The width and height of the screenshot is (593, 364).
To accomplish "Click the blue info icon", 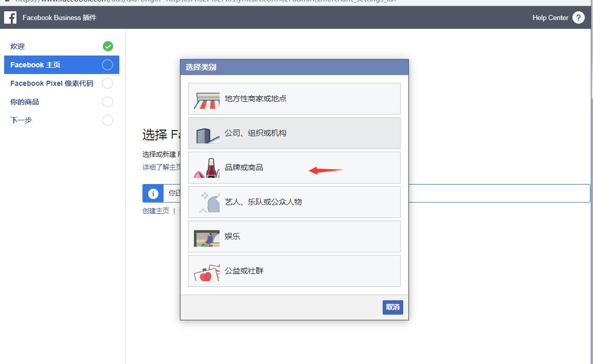I will [153, 193].
